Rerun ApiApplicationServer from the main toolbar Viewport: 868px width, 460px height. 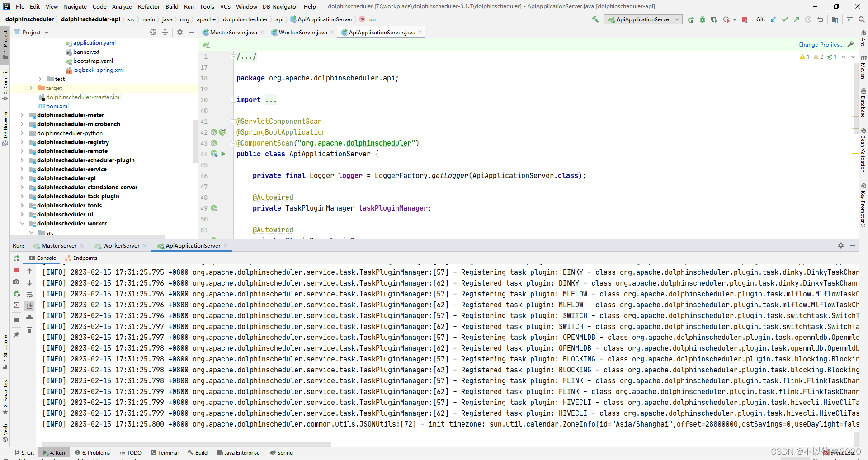click(691, 19)
